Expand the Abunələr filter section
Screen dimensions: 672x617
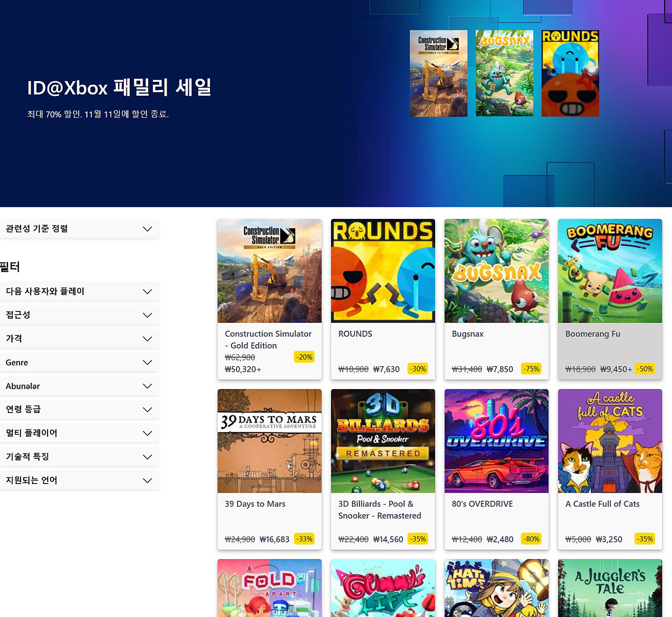pos(79,386)
